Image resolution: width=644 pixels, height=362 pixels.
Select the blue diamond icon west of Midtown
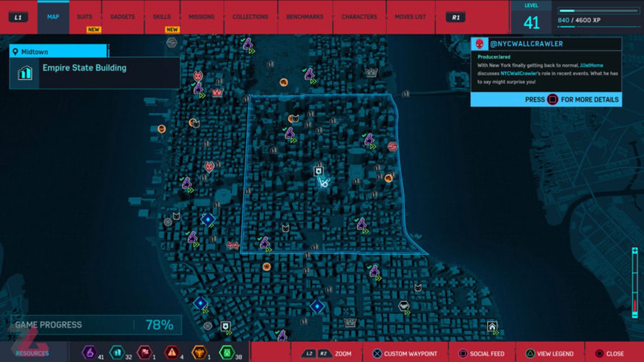click(x=208, y=219)
